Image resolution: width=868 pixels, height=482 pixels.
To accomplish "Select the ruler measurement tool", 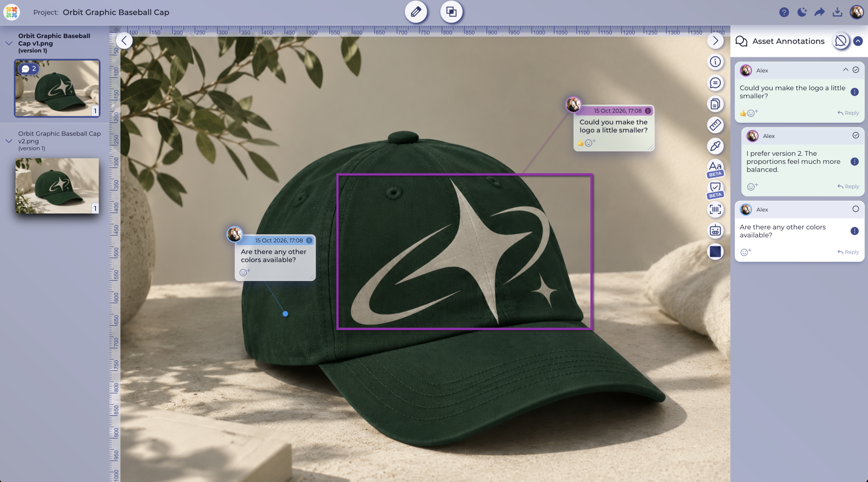I will click(x=715, y=125).
